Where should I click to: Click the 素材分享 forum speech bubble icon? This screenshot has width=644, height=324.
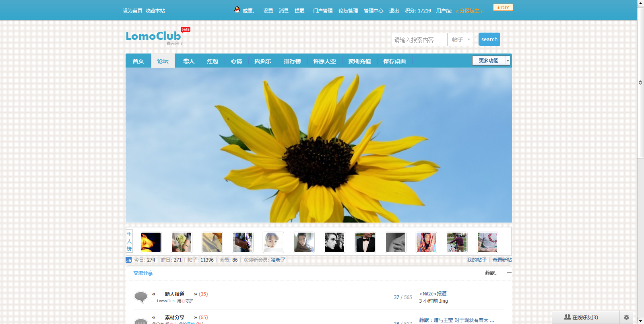[x=140, y=321]
